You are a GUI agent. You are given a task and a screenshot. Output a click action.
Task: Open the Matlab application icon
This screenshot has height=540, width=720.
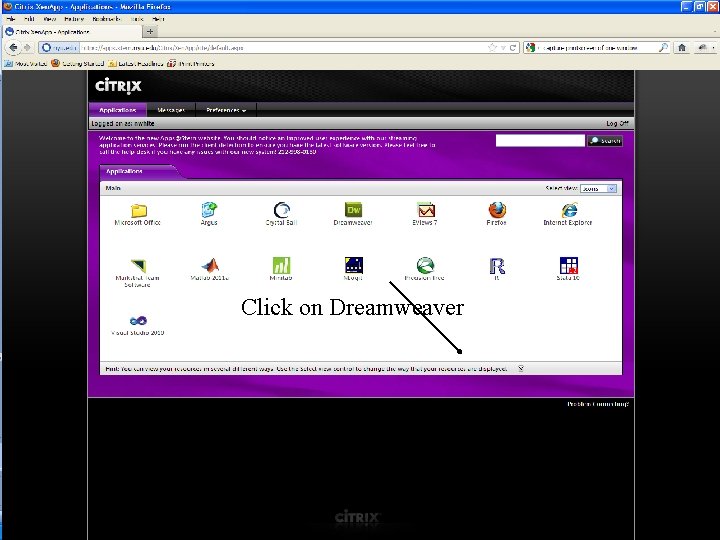pyautogui.click(x=210, y=265)
